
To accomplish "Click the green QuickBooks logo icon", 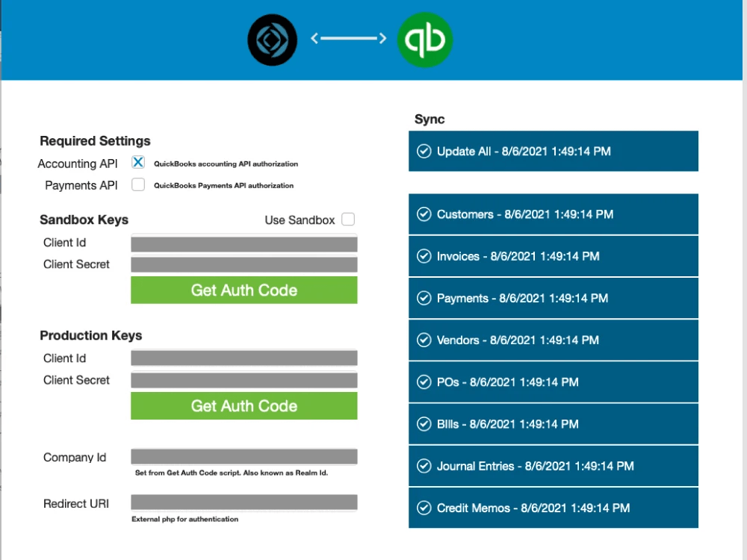I will (x=424, y=40).
